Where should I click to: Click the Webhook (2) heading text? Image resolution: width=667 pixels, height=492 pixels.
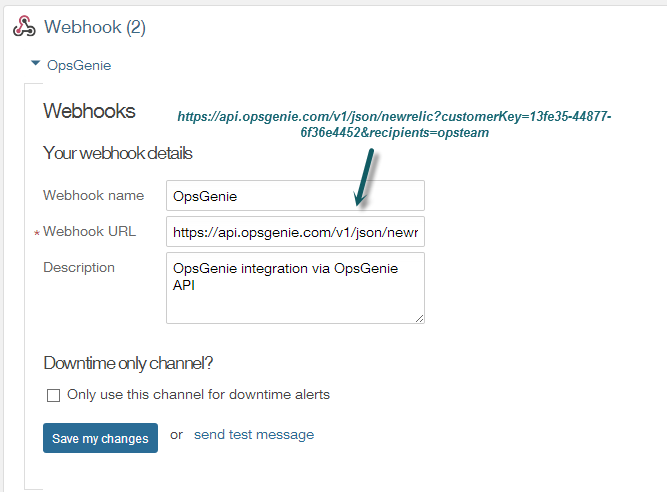pyautogui.click(x=95, y=27)
